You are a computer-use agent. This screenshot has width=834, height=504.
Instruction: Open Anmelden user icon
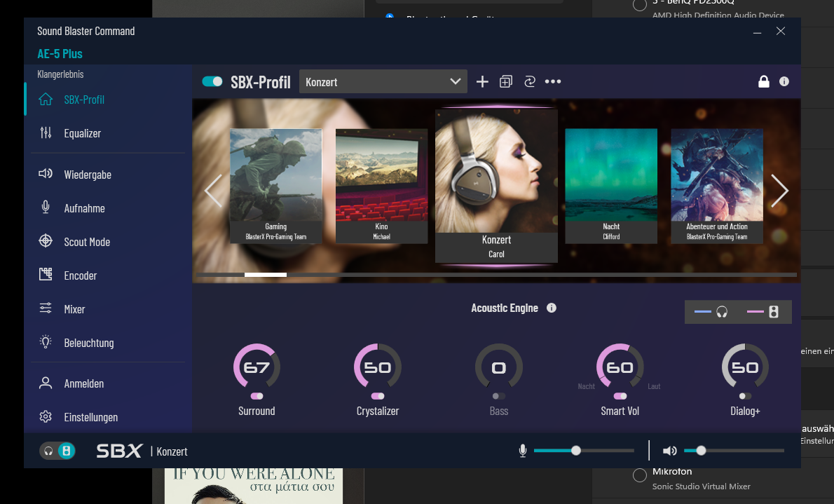coord(46,383)
